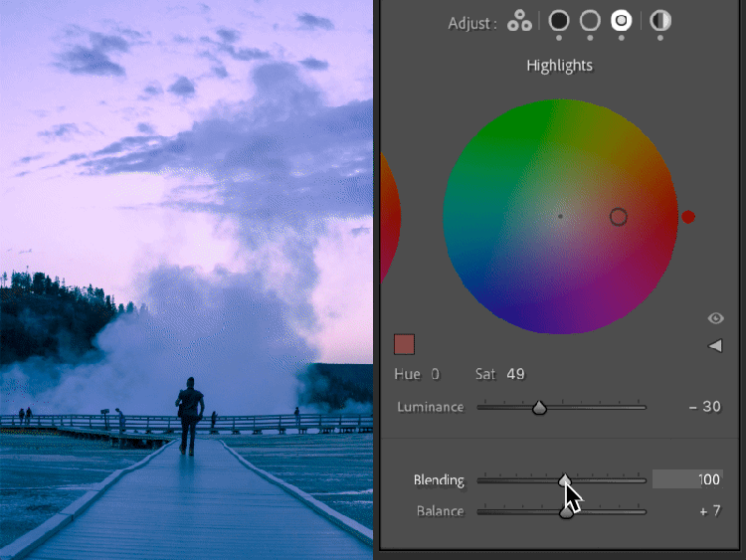Select the three-way color wheels view
Image resolution: width=746 pixels, height=560 pixels.
[519, 21]
